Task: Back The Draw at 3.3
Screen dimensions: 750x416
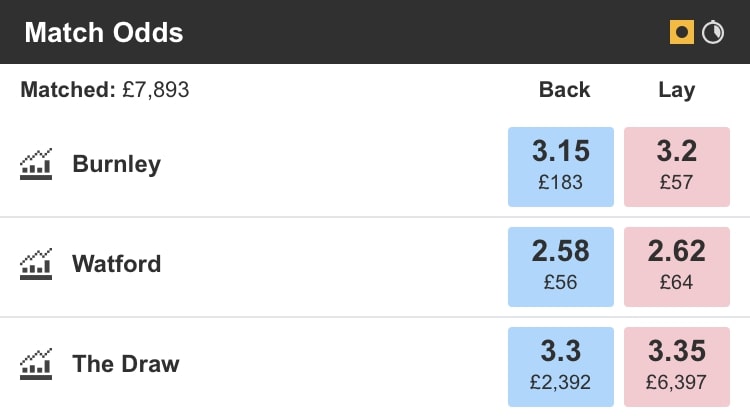Action: (561, 365)
